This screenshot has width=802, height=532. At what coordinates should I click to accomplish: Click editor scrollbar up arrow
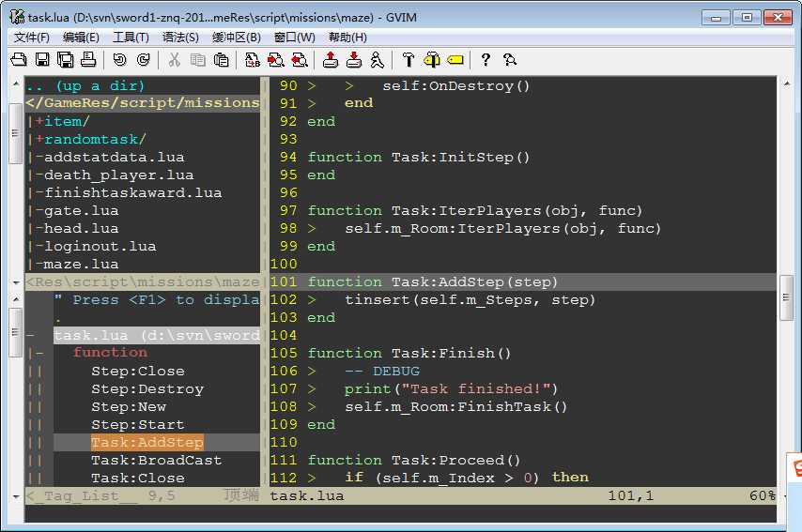(787, 83)
